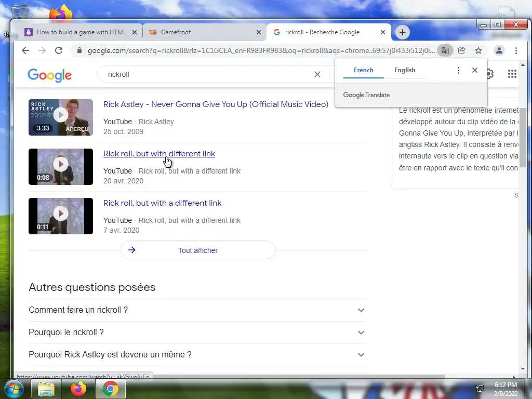
Task: Open the Chrome profile avatar icon
Action: pyautogui.click(x=499, y=50)
